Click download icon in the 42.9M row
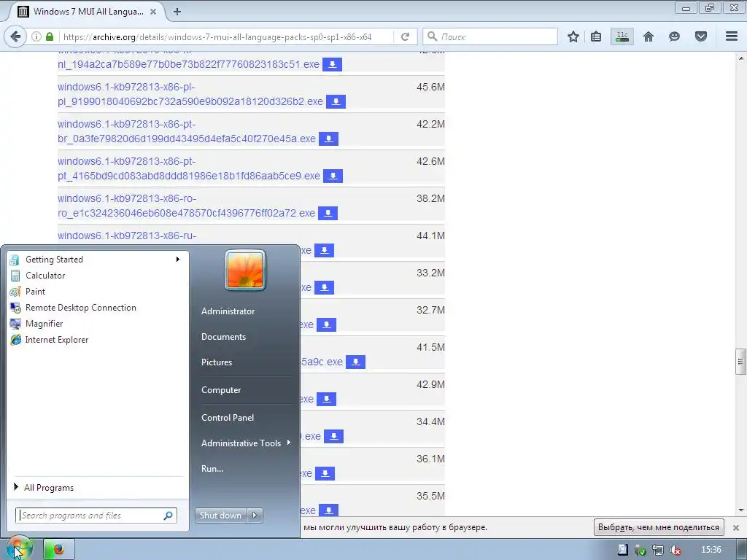Viewport: 747px width, 560px height. coord(326,399)
